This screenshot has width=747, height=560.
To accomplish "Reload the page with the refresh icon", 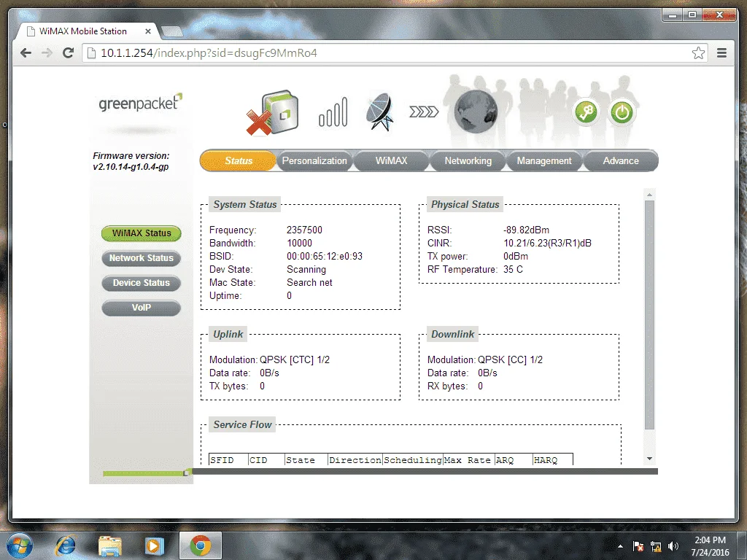I will point(68,52).
